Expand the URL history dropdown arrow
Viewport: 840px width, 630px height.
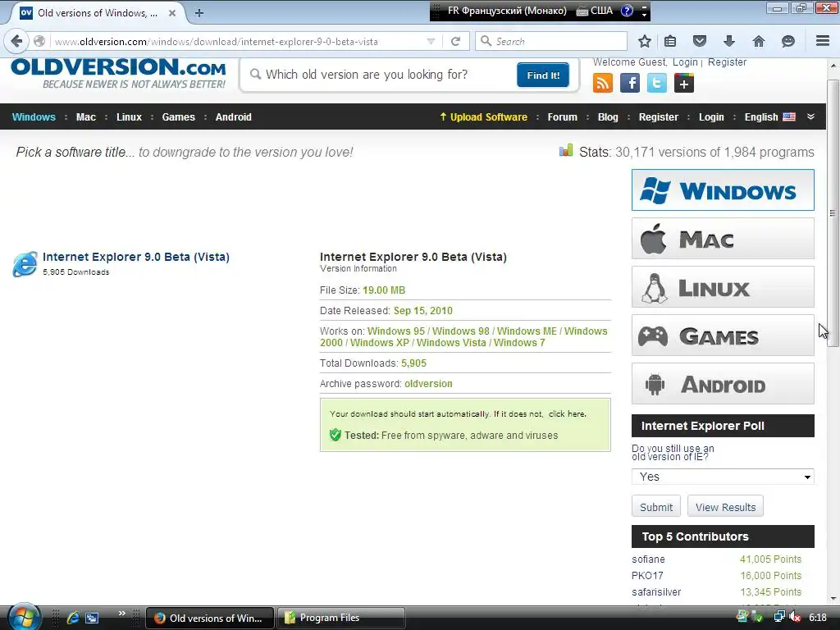[431, 41]
